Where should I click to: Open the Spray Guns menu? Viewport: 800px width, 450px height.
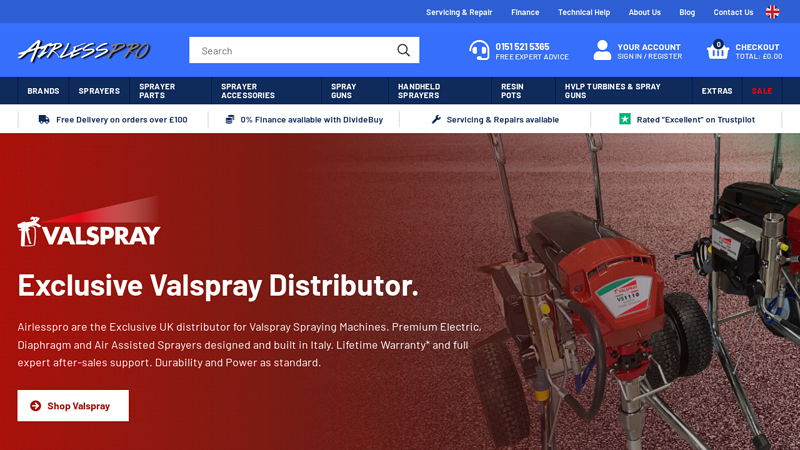pos(355,91)
